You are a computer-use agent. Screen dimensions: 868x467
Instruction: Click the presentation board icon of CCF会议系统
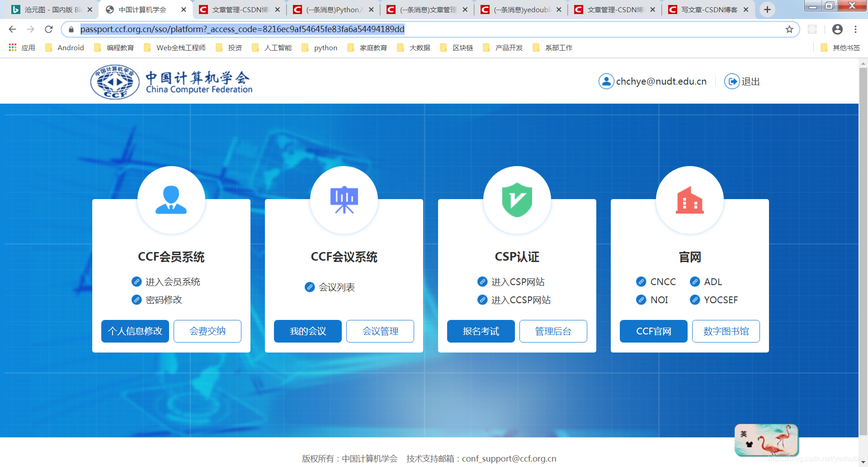tap(344, 200)
